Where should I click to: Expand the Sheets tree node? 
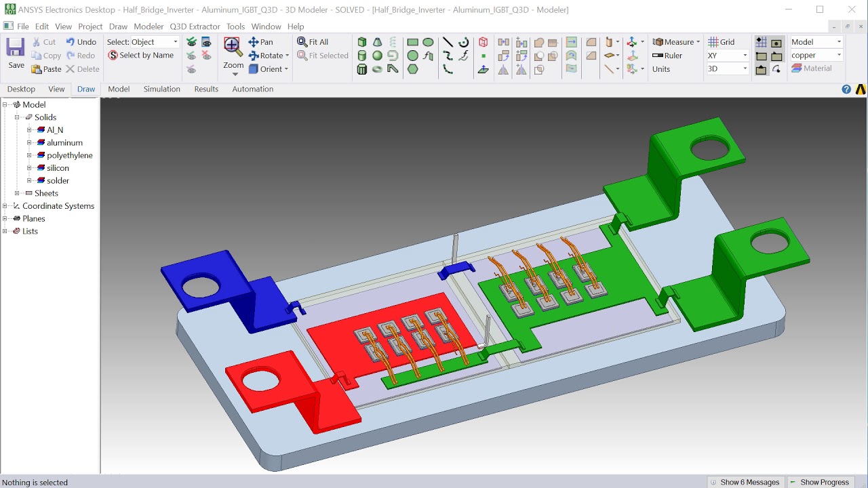(x=18, y=193)
